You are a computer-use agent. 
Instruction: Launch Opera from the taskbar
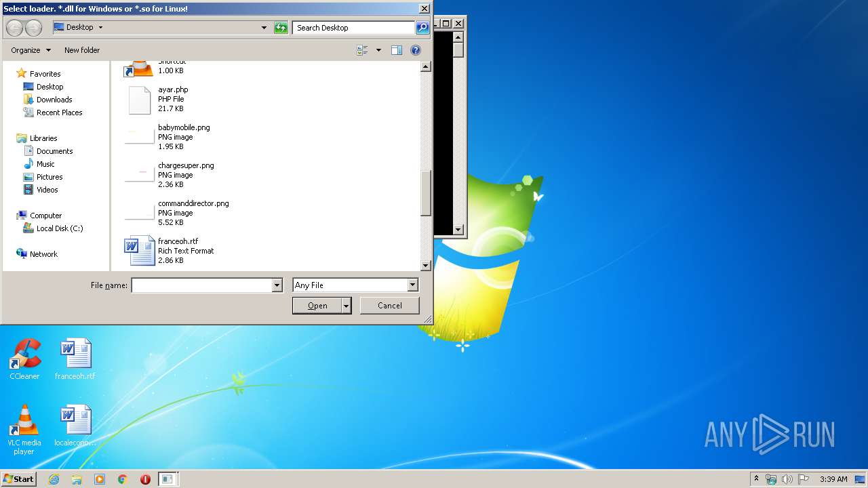(145, 479)
